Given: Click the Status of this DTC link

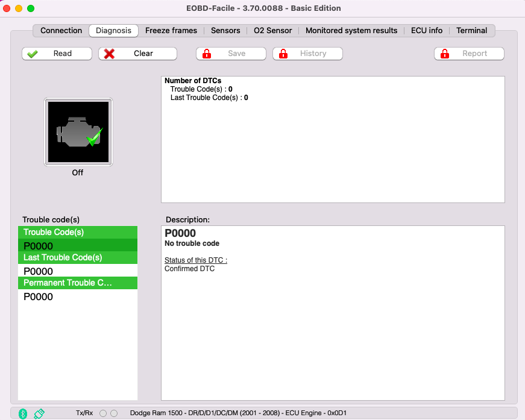Looking at the screenshot, I should pos(196,260).
